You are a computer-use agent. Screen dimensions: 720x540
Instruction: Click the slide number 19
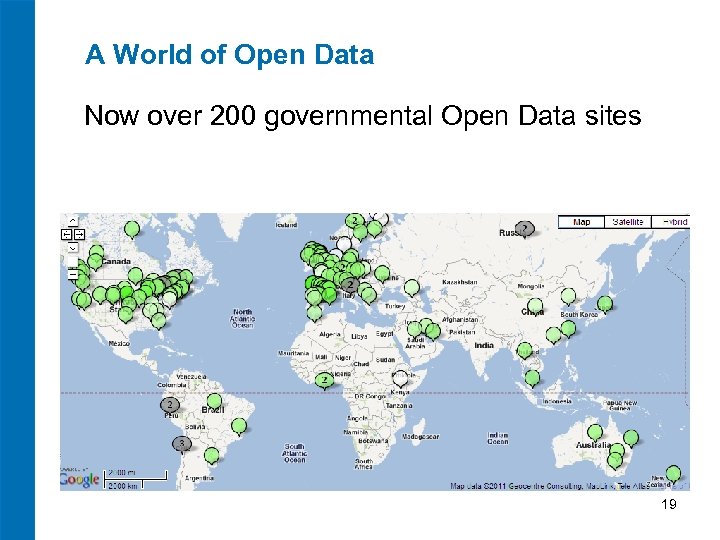click(669, 504)
